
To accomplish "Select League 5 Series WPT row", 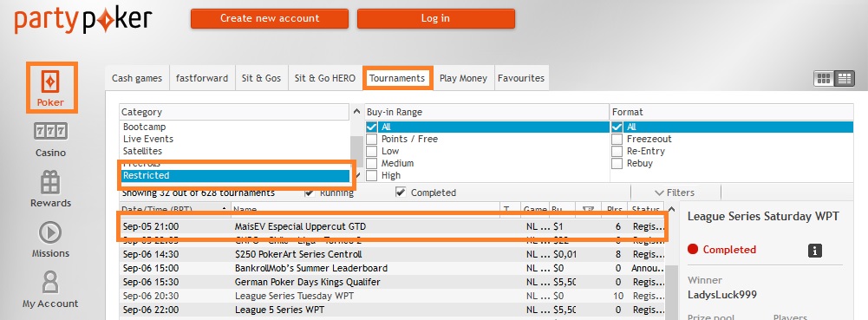I will tap(392, 310).
